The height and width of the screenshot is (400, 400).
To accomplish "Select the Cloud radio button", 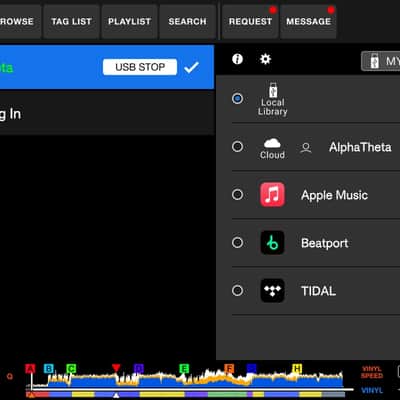I will [237, 147].
